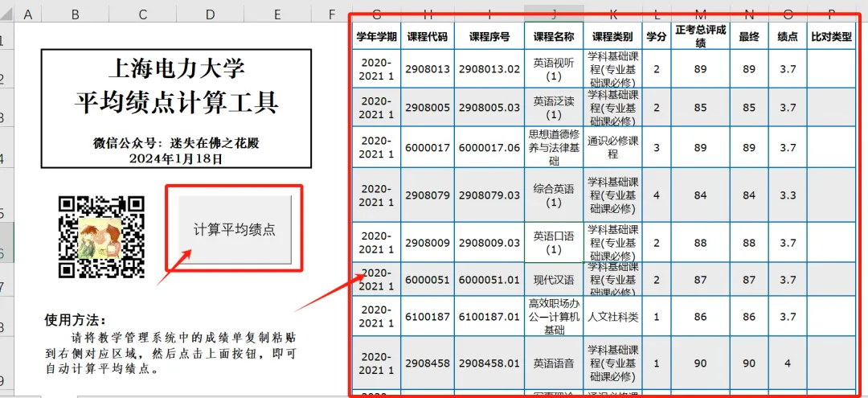Select the 最终 cell showing 86
The image size is (868, 398).
[749, 317]
